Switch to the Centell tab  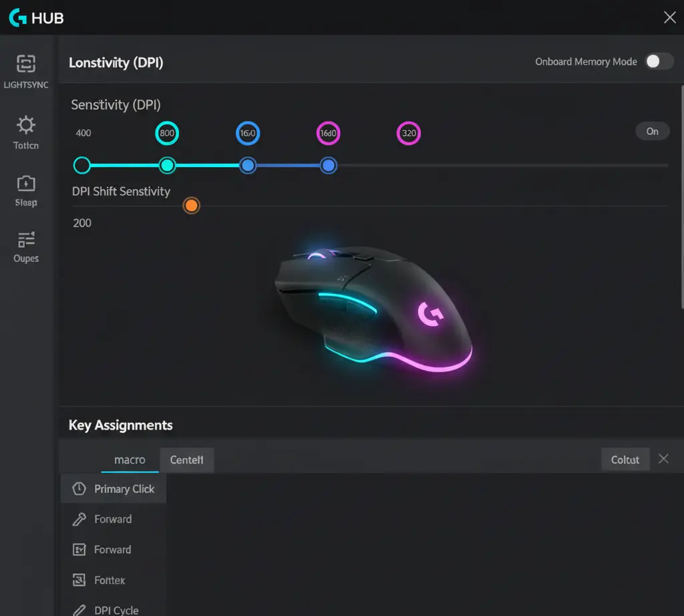(187, 460)
